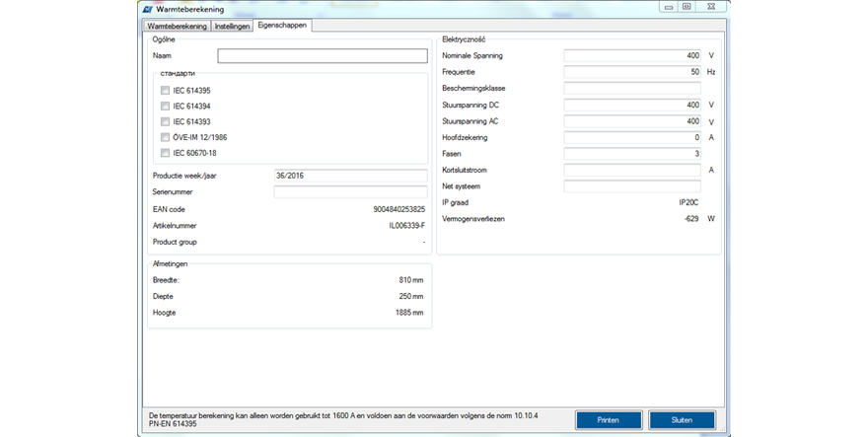Check the IEC 614393 option
Viewport: 868px width, 437px height.
pos(165,121)
